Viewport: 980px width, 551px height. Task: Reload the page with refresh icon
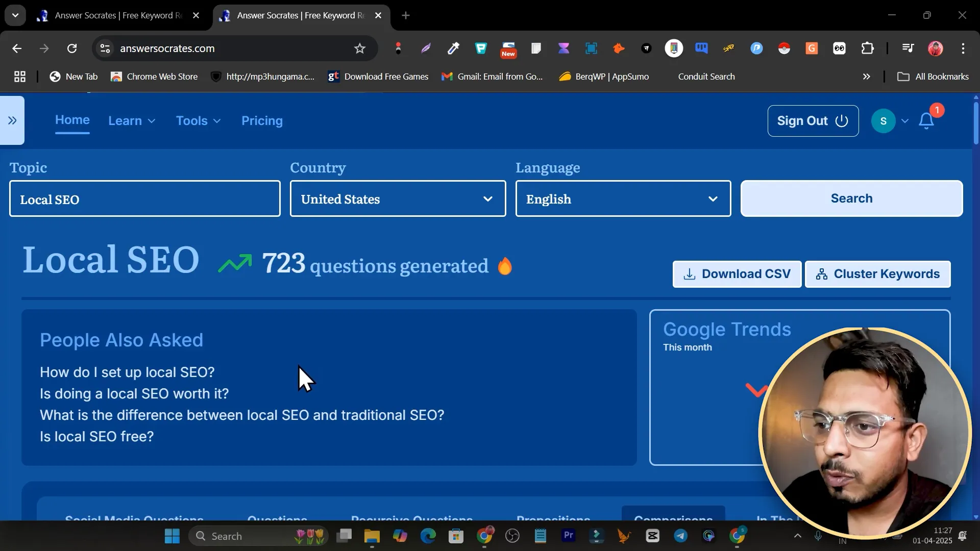click(72, 48)
